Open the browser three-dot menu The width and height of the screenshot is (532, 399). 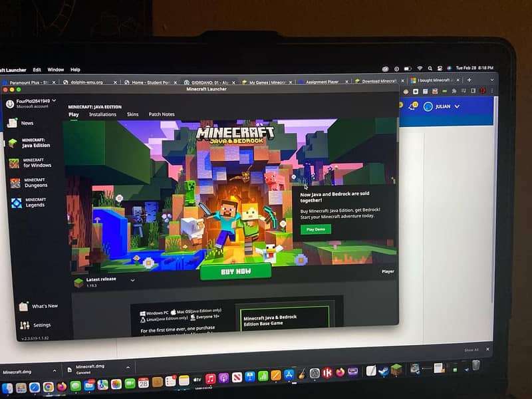click(492, 91)
